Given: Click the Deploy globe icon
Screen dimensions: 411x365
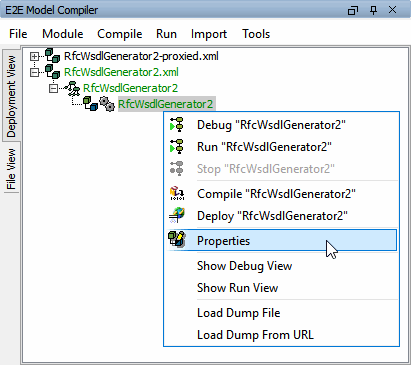Looking at the screenshot, I should tap(177, 216).
